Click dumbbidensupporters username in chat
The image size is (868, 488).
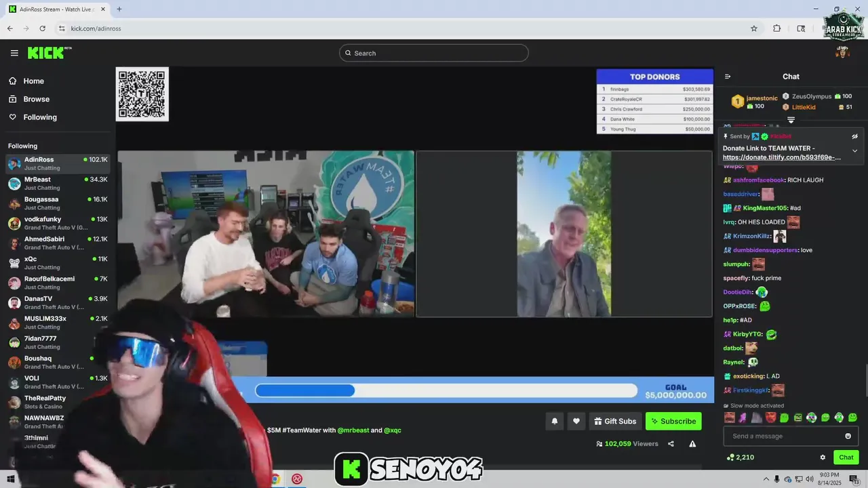click(765, 250)
